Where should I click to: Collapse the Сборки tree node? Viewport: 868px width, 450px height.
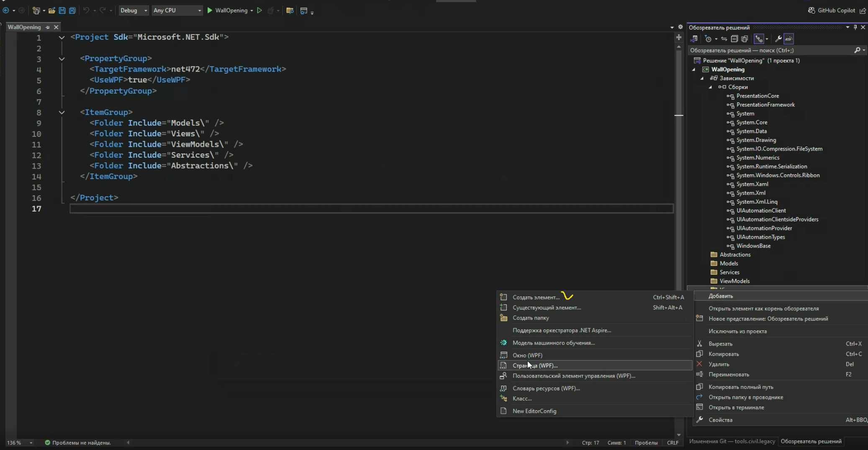click(x=711, y=87)
